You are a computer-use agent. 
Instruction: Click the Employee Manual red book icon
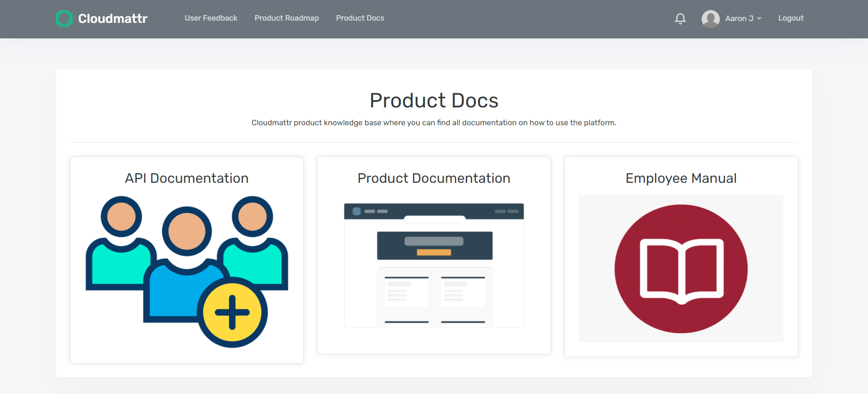coord(681,269)
